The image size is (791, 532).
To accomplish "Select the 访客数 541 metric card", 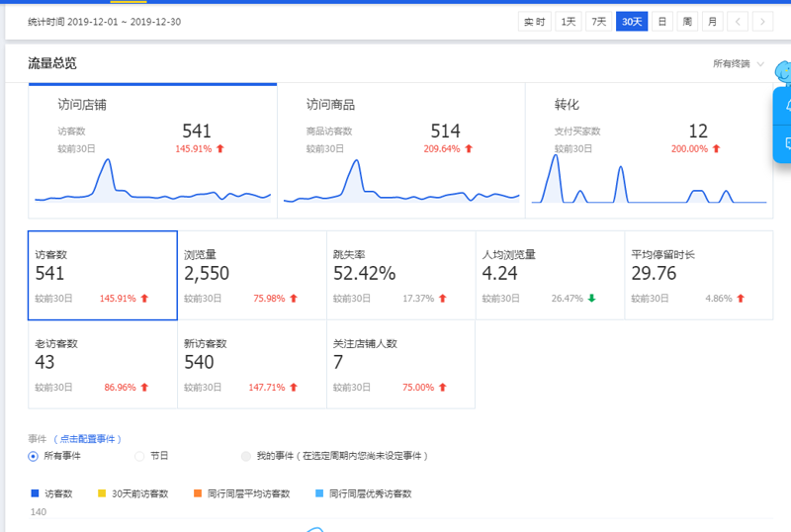I will [103, 276].
